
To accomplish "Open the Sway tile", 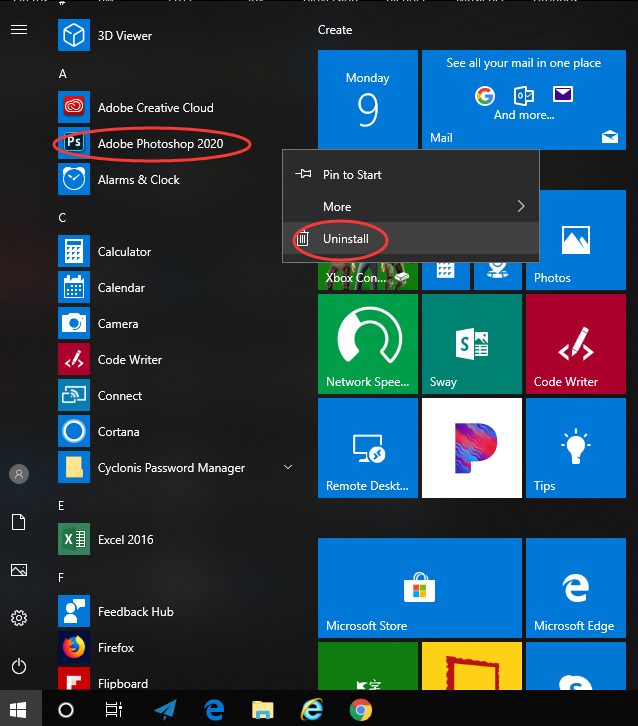I will [472, 344].
